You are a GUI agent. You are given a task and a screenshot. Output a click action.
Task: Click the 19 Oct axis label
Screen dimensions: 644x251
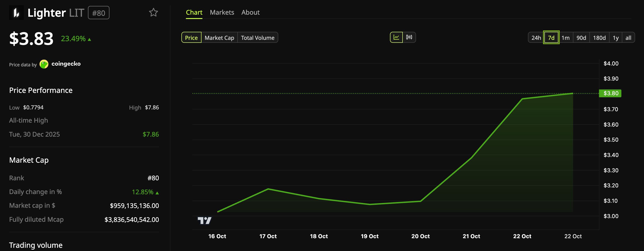click(x=369, y=236)
